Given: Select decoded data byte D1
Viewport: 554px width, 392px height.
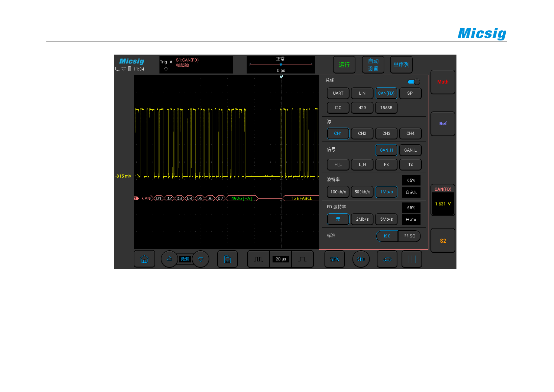Looking at the screenshot, I should point(159,198).
